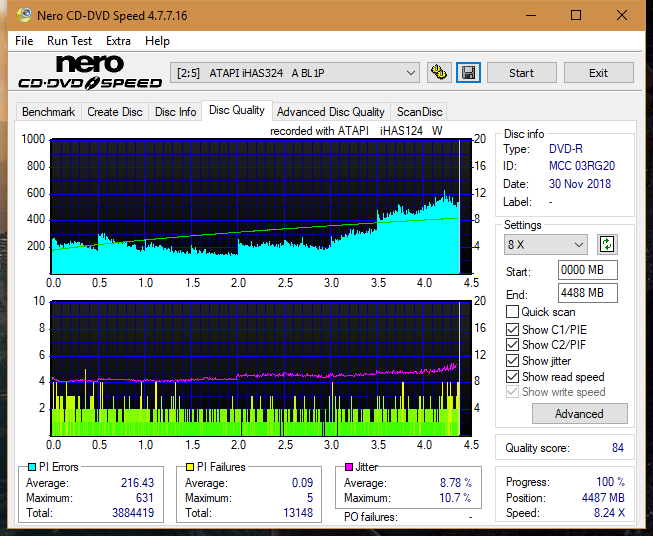Screen dimensions: 653x536
Task: Toggle the Show C2/PIF checkbox
Action: coord(512,344)
